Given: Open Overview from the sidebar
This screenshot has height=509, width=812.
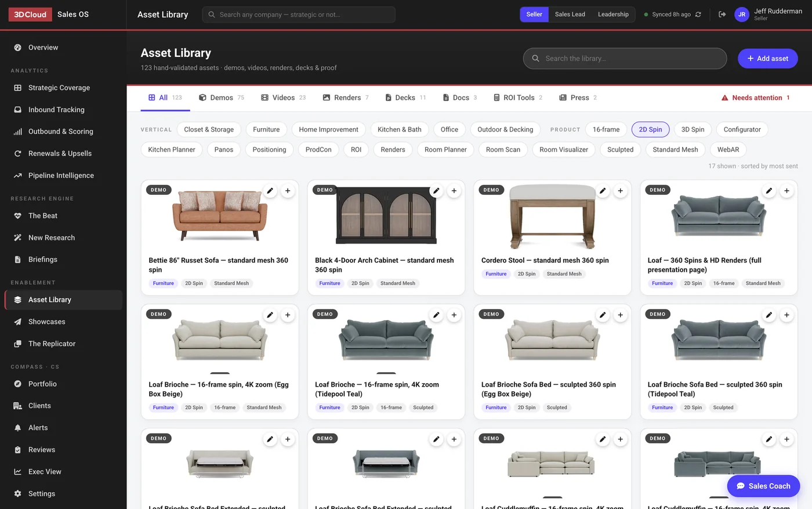Looking at the screenshot, I should (63, 48).
